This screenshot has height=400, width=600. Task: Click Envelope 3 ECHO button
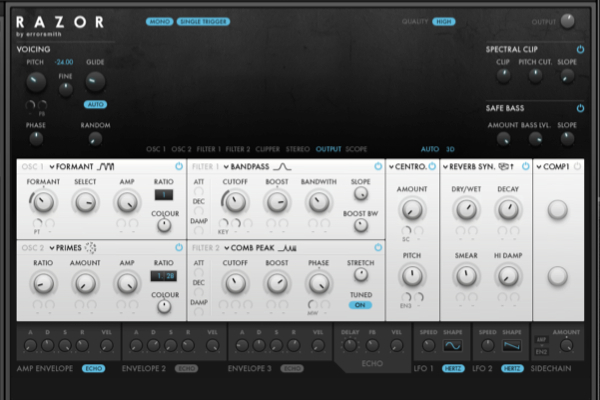[292, 369]
